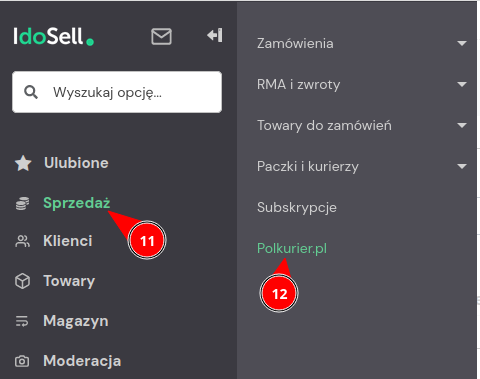480x379 pixels.
Task: Collapse the sidebar with arrow icon
Action: [214, 35]
